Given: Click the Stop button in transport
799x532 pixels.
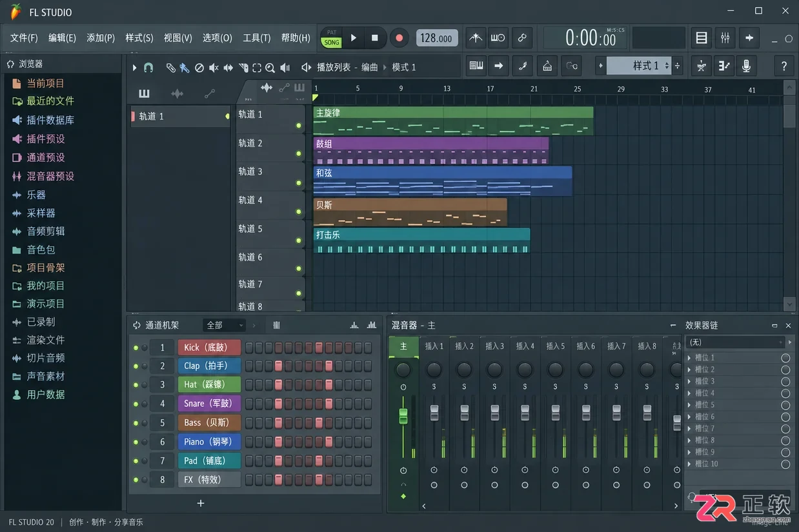Looking at the screenshot, I should click(374, 38).
